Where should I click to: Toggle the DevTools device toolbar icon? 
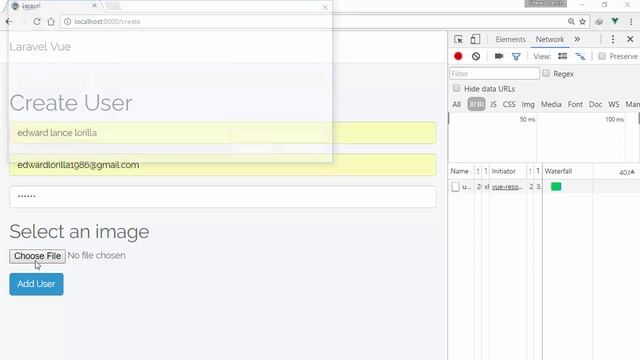(x=475, y=39)
